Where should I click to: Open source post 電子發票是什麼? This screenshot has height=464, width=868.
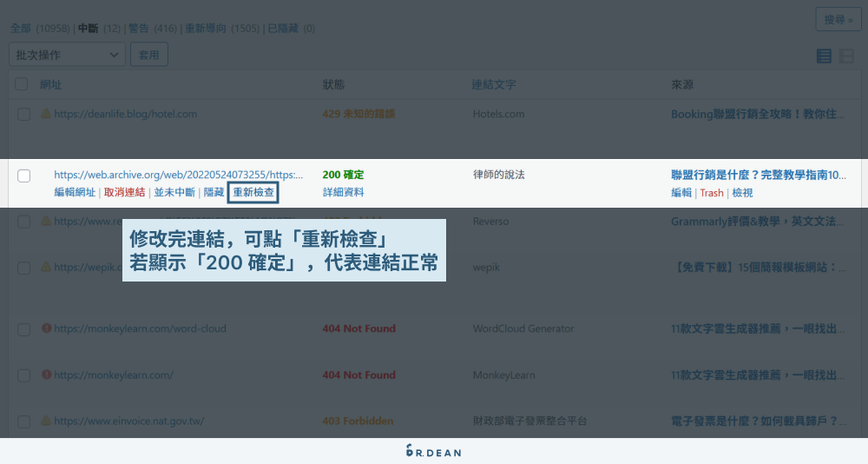coord(759,421)
